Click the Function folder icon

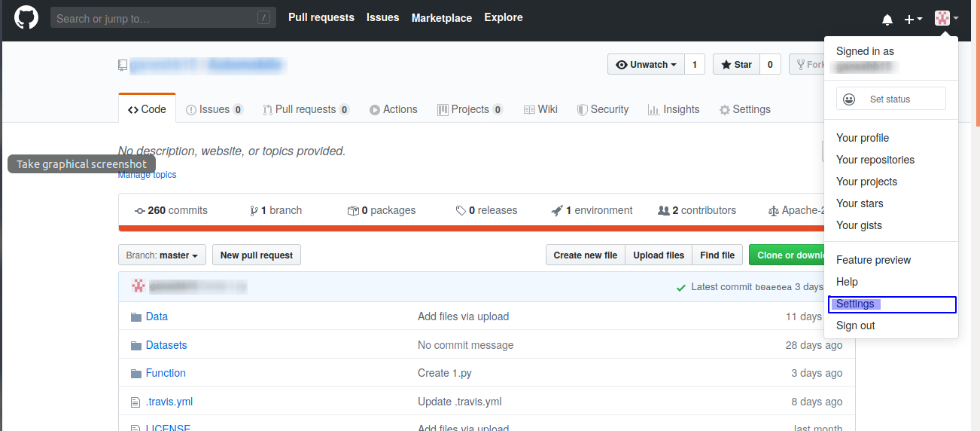(136, 374)
